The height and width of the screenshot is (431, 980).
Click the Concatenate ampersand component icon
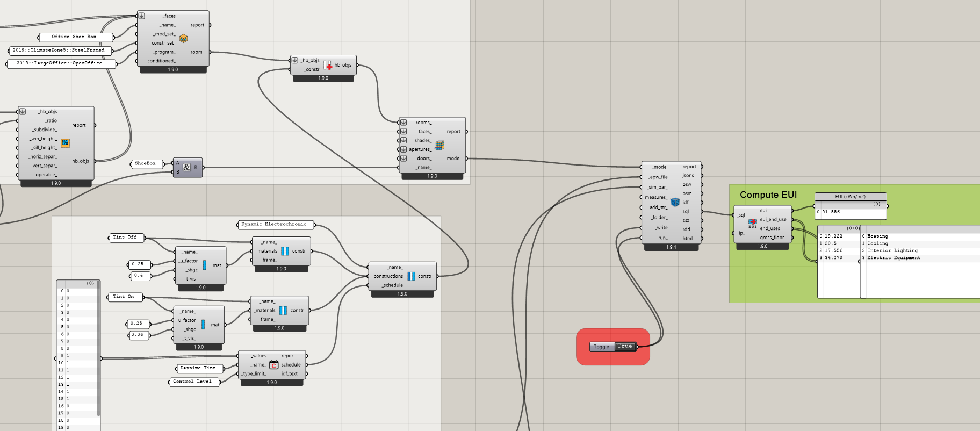pyautogui.click(x=186, y=167)
